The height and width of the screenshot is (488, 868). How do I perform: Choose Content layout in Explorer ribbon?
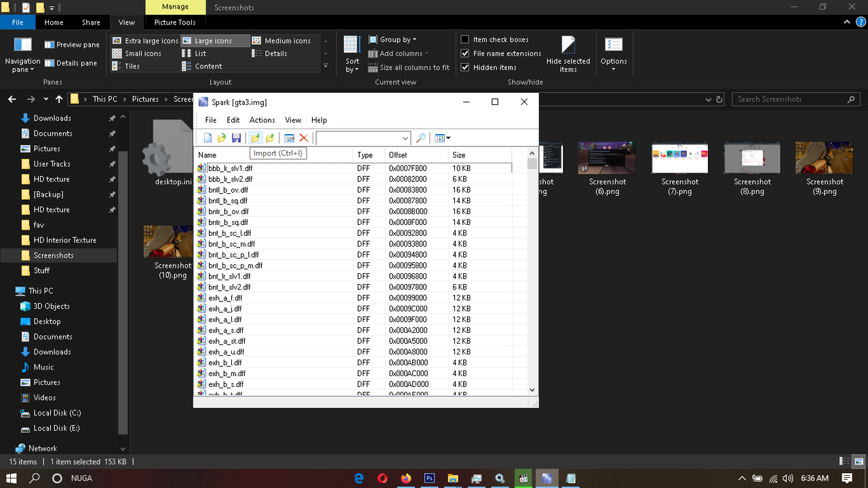[x=203, y=66]
